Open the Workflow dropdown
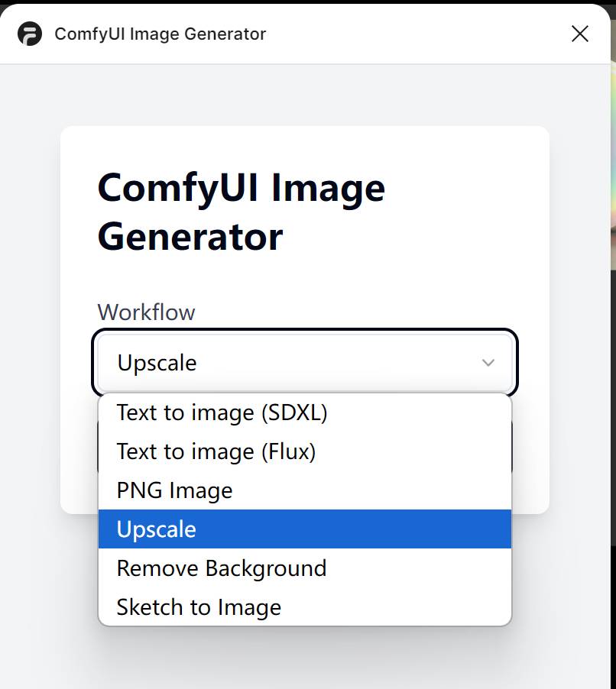This screenshot has height=689, width=616. (305, 363)
